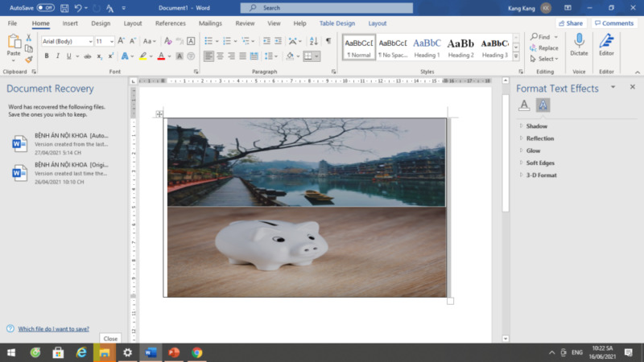
Task: Toggle Character Border button
Action: (x=191, y=41)
